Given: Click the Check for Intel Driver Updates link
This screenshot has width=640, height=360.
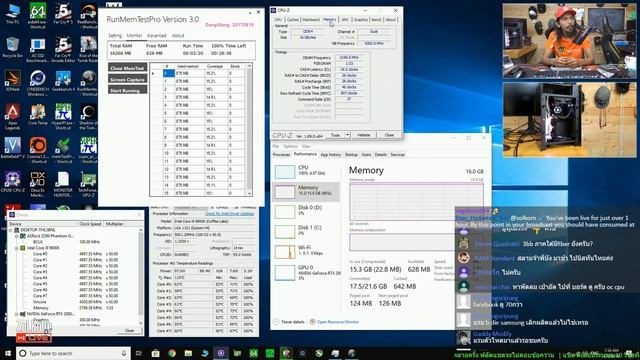Looking at the screenshot, I should (x=229, y=214).
